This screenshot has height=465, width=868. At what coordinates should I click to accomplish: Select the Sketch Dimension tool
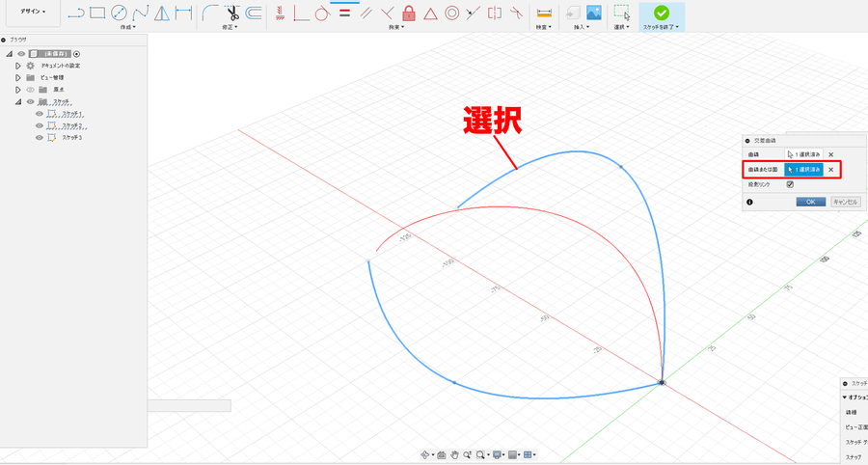pos(183,13)
